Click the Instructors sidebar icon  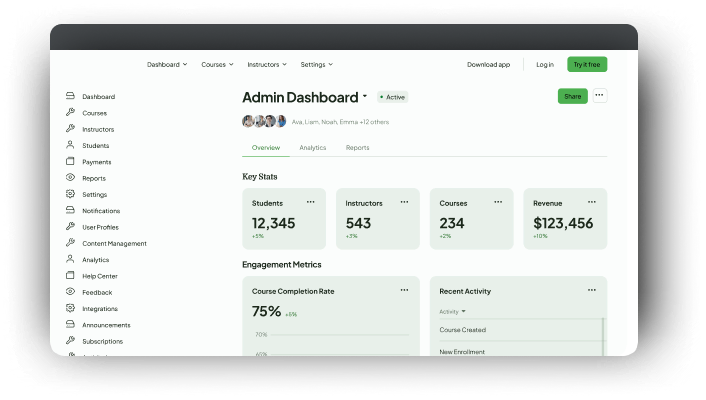click(70, 128)
